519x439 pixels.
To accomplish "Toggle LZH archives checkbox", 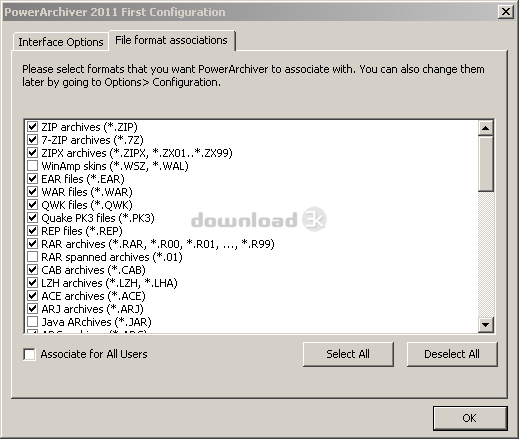I will pyautogui.click(x=32, y=283).
